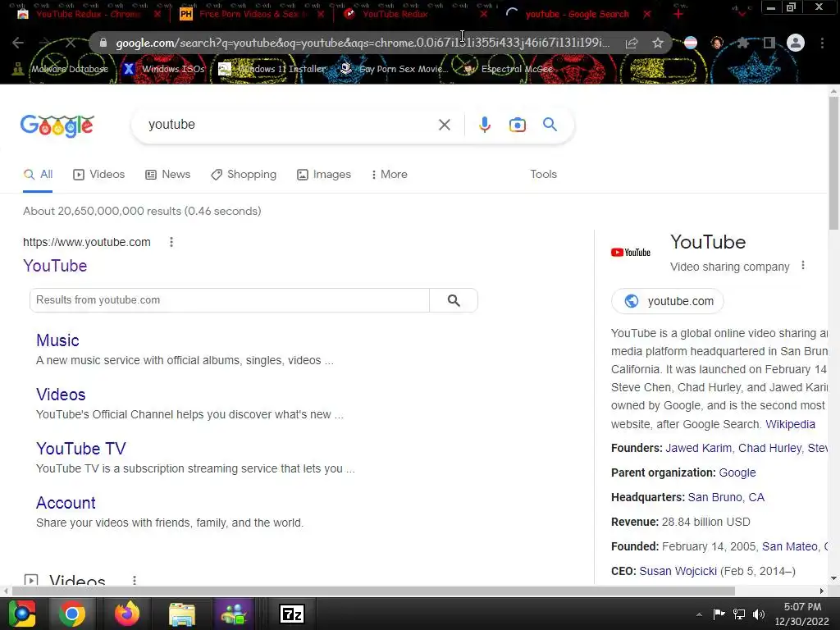Show hidden tray icons arrow

pyautogui.click(x=699, y=614)
